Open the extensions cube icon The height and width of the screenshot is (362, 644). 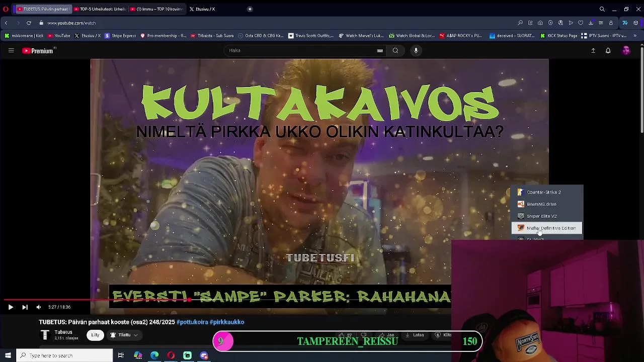tap(636, 23)
